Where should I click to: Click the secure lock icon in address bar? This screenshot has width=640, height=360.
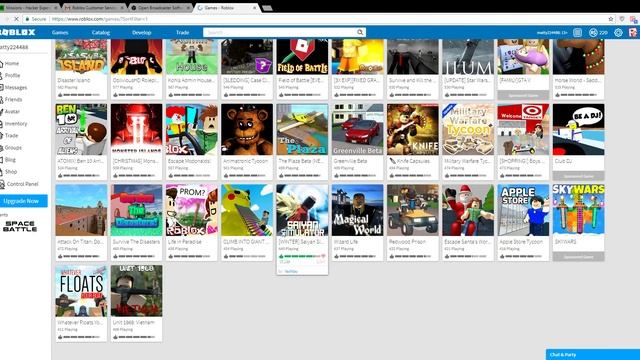point(27,19)
